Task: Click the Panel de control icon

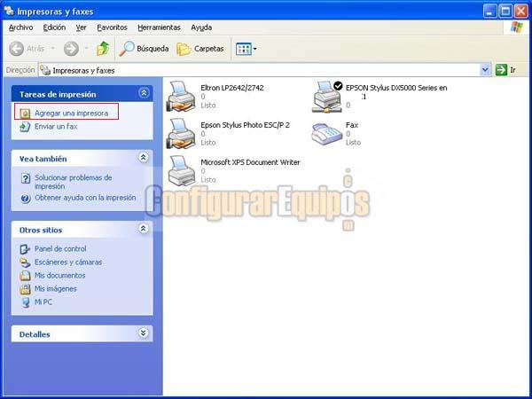Action: click(x=25, y=249)
